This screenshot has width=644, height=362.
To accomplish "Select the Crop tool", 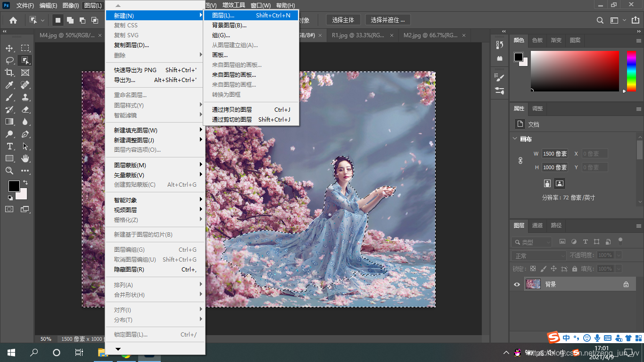I will pos(9,72).
